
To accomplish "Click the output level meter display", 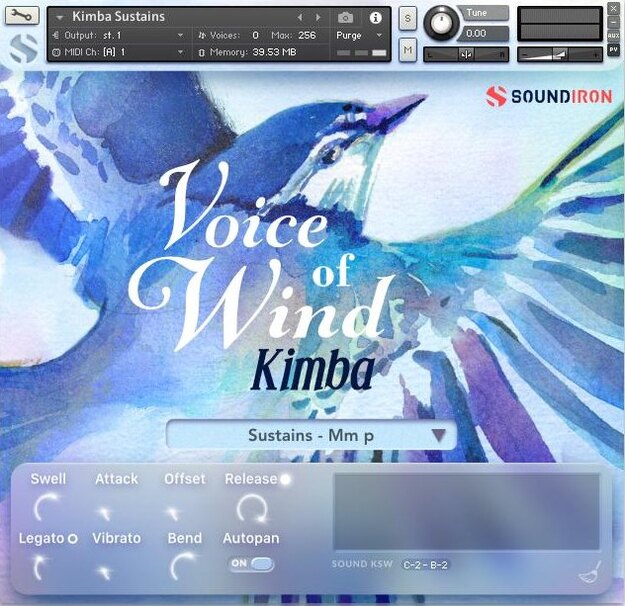I will tap(560, 24).
